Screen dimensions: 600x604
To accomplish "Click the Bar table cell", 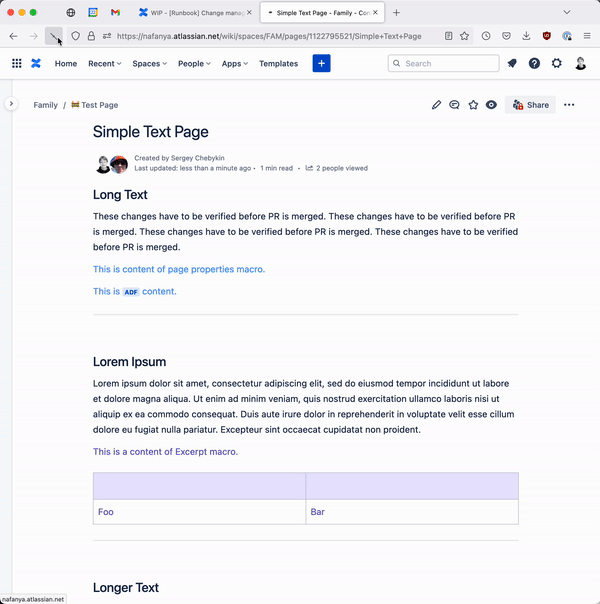I will click(412, 512).
